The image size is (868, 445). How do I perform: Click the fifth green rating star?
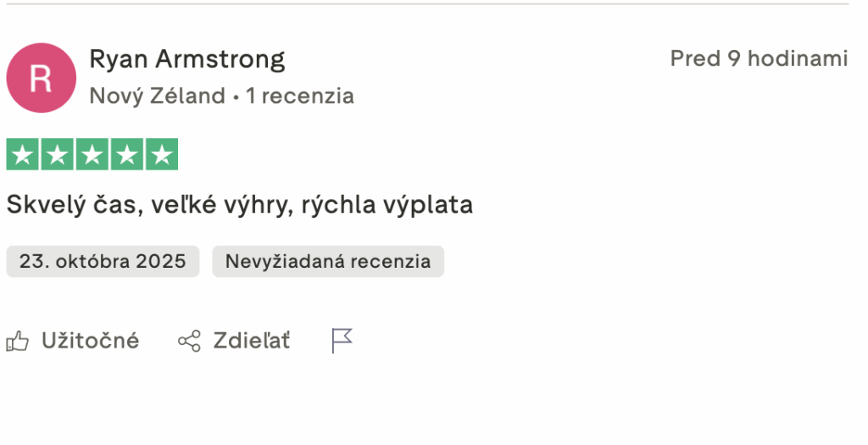tap(162, 155)
